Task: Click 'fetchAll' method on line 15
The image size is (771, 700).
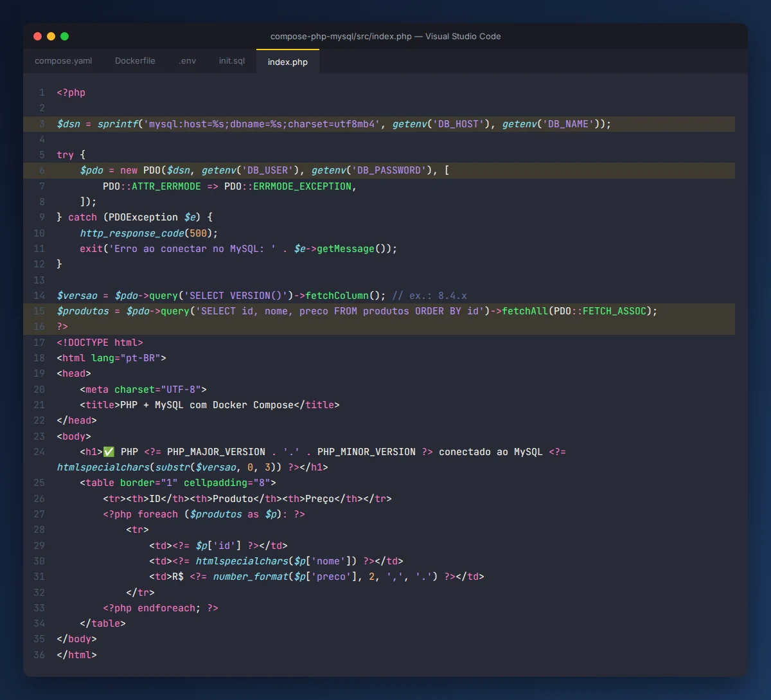Action: pos(525,311)
